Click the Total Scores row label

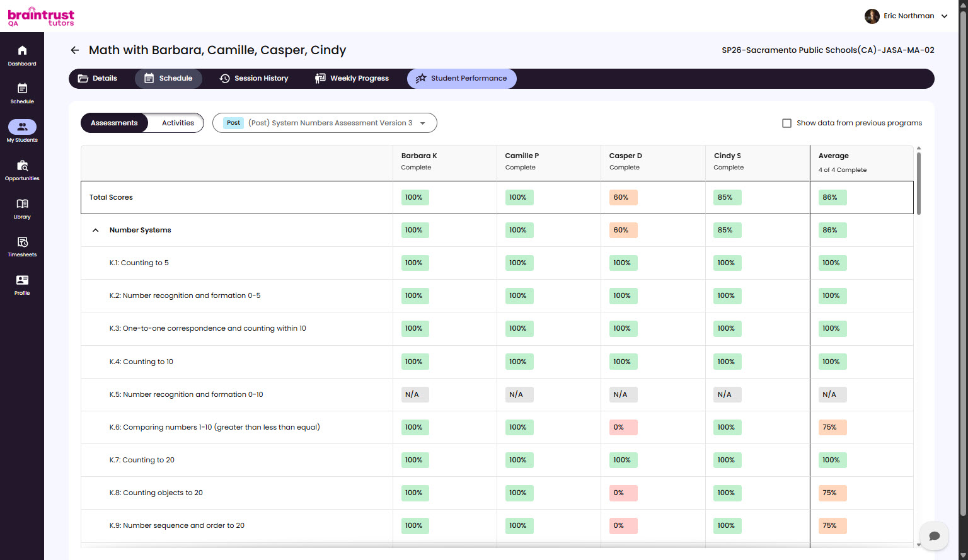(x=111, y=197)
